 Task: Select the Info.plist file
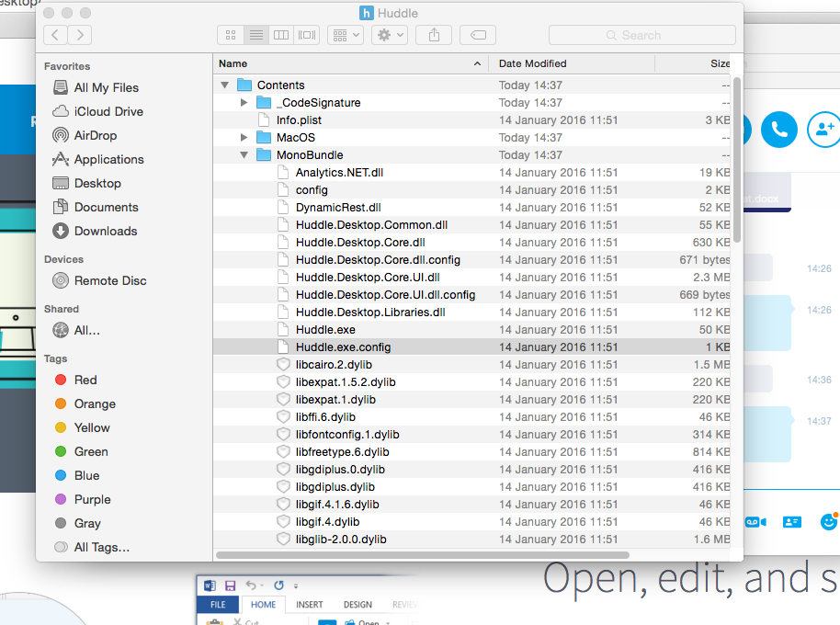point(471,120)
